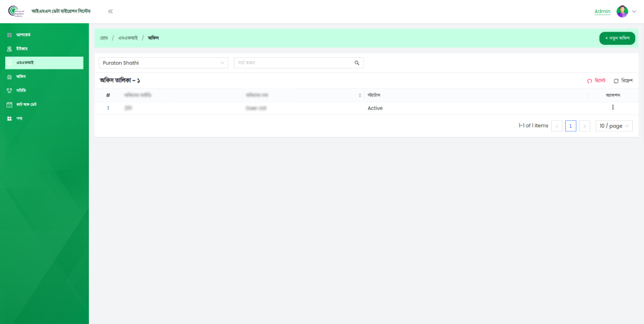Expand the chevron next to the admin avatar
This screenshot has width=644, height=324.
pos(635,11)
